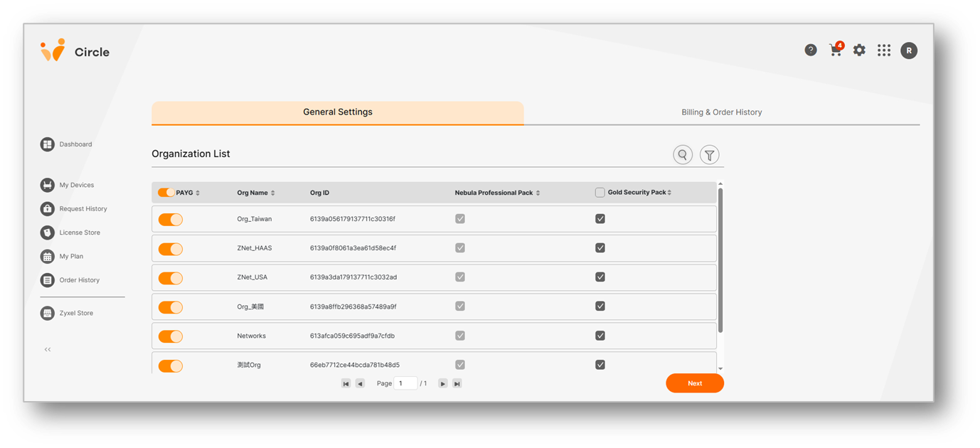Image resolution: width=980 pixels, height=448 pixels.
Task: Uncheck Gold Security Pack for Org_Taiwan
Action: tap(600, 219)
